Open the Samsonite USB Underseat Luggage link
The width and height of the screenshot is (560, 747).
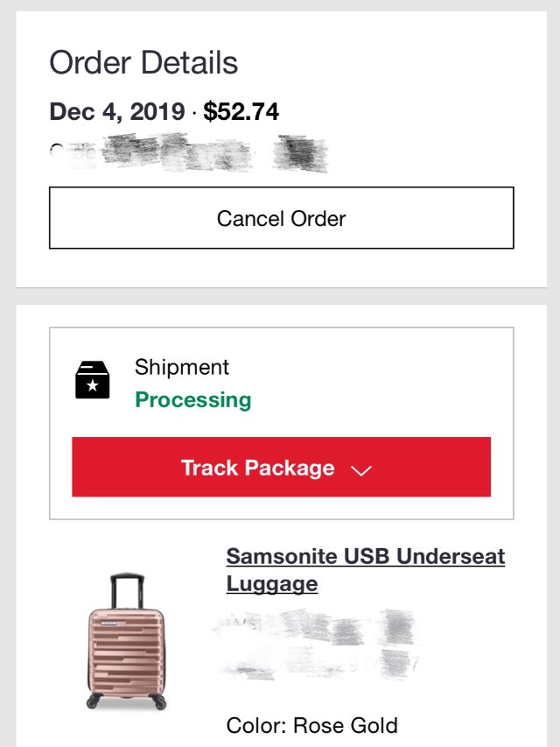[x=365, y=569]
